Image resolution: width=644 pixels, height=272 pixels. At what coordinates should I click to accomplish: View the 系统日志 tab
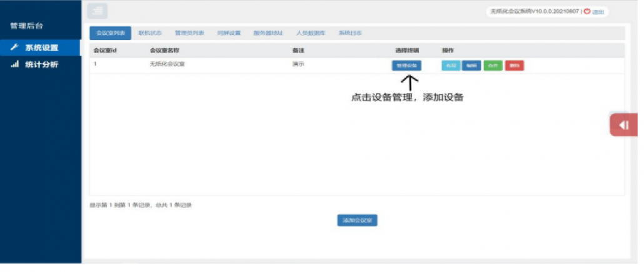coord(350,33)
